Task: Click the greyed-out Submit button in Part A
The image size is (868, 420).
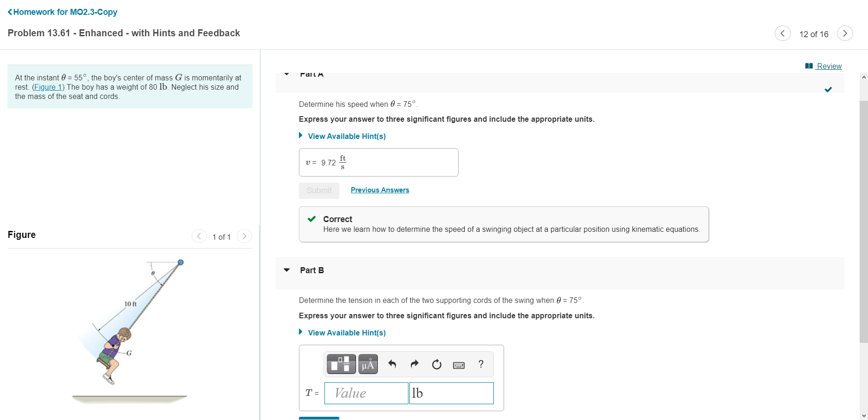Action: [x=319, y=190]
